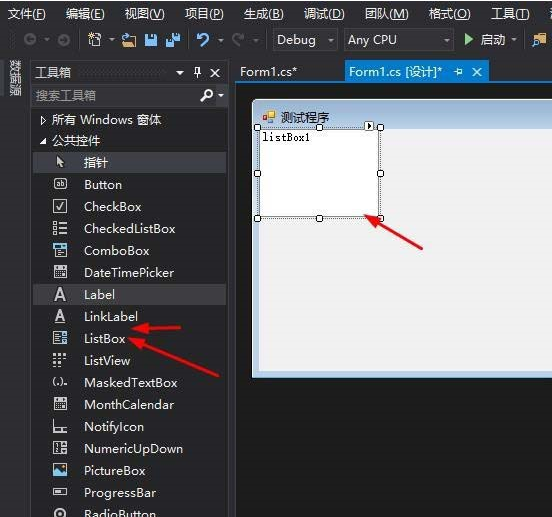Image resolution: width=552 pixels, height=517 pixels.
Task: Select the Label control in toolbox
Action: (130, 295)
